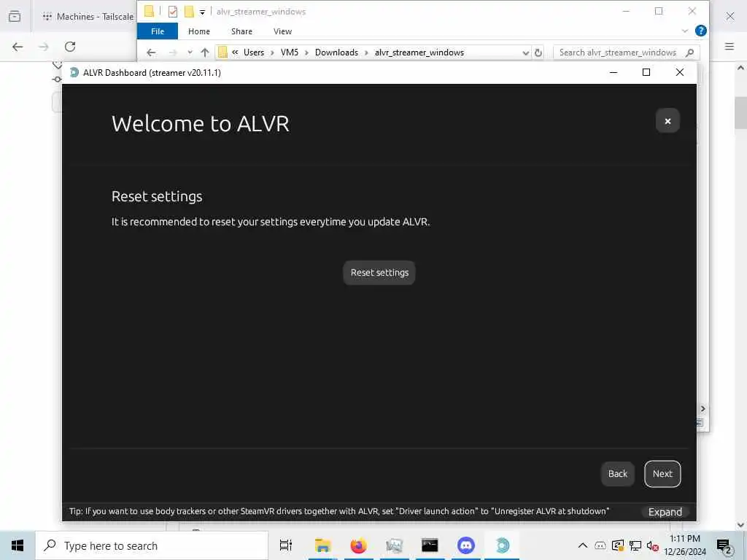The image size is (747, 560).
Task: Dismiss the ALVR welcome wizard with x
Action: click(x=667, y=121)
